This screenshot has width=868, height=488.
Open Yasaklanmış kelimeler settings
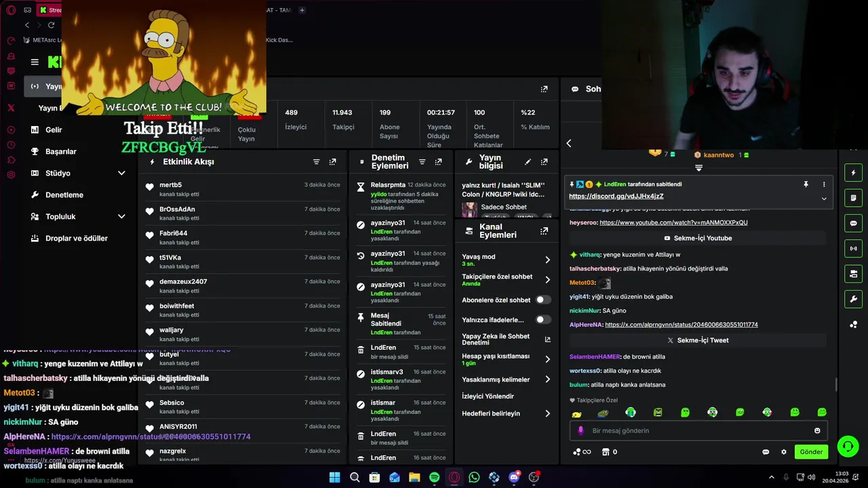[547, 380]
